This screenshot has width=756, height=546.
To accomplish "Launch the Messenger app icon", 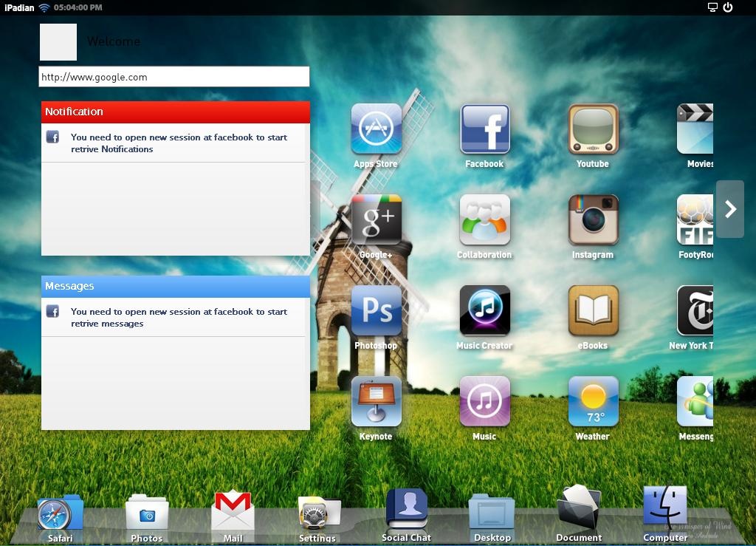I will [695, 401].
